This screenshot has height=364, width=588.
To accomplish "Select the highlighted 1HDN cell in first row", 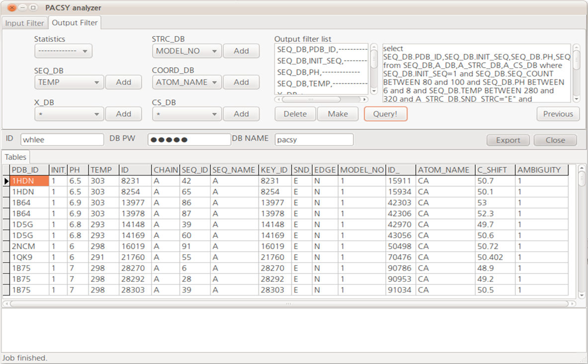I will tap(30, 181).
